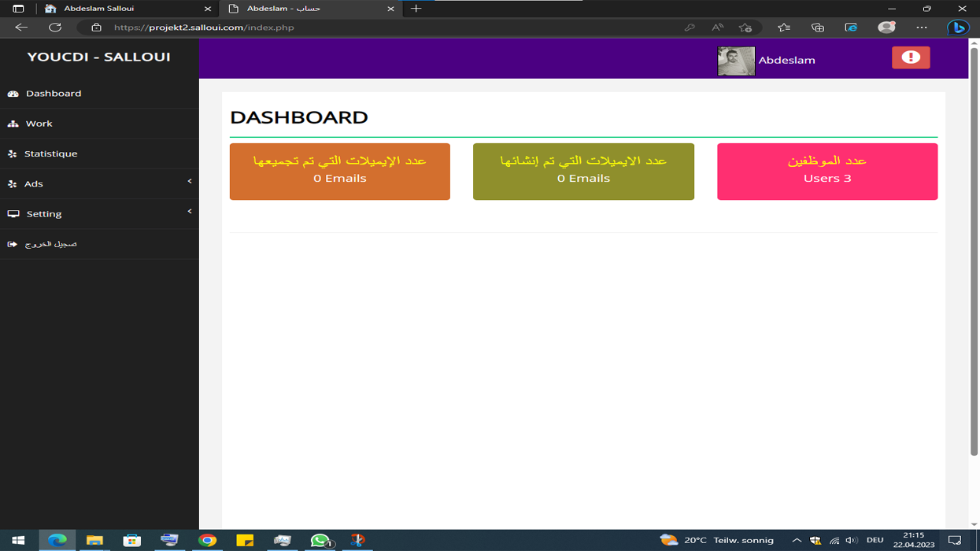Open the Bing sidebar icon
The width and height of the screenshot is (980, 551).
click(x=958, y=28)
